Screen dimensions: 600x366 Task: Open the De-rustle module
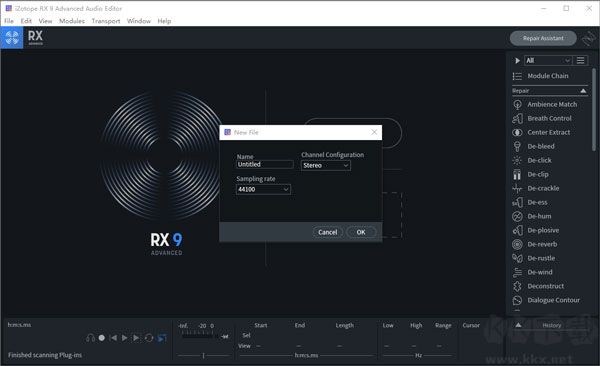coord(534,258)
